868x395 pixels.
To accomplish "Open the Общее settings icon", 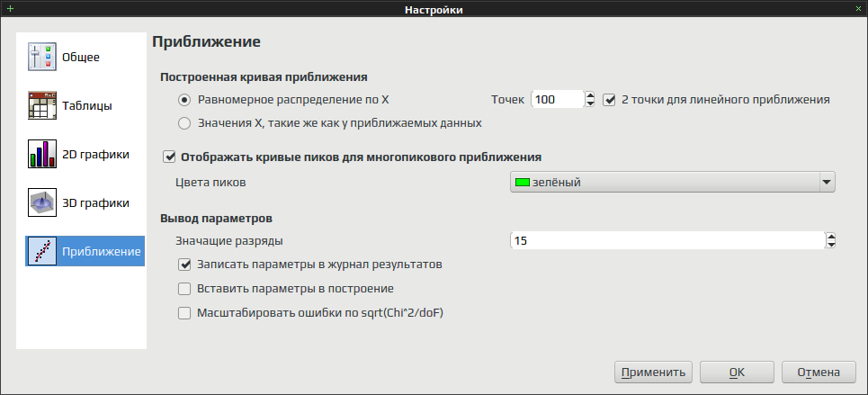I will 42,57.
